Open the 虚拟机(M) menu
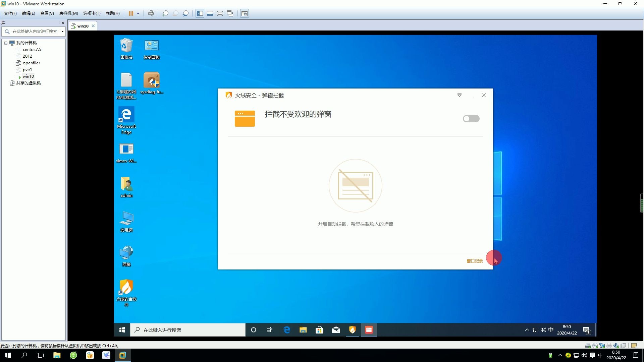This screenshot has height=362, width=644. [x=68, y=13]
